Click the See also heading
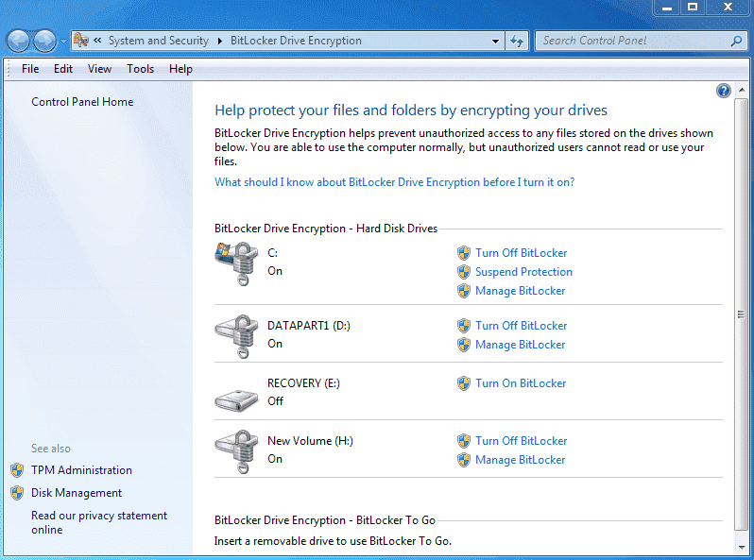 51,449
